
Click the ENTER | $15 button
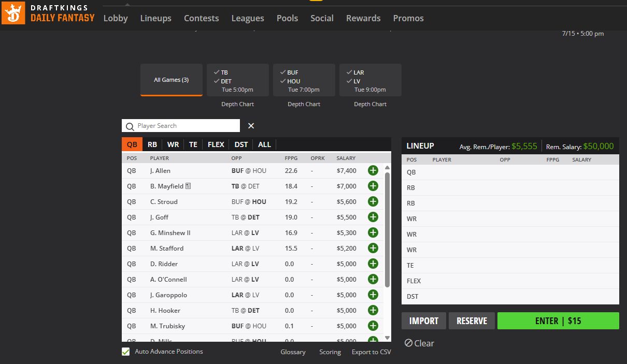coord(558,321)
